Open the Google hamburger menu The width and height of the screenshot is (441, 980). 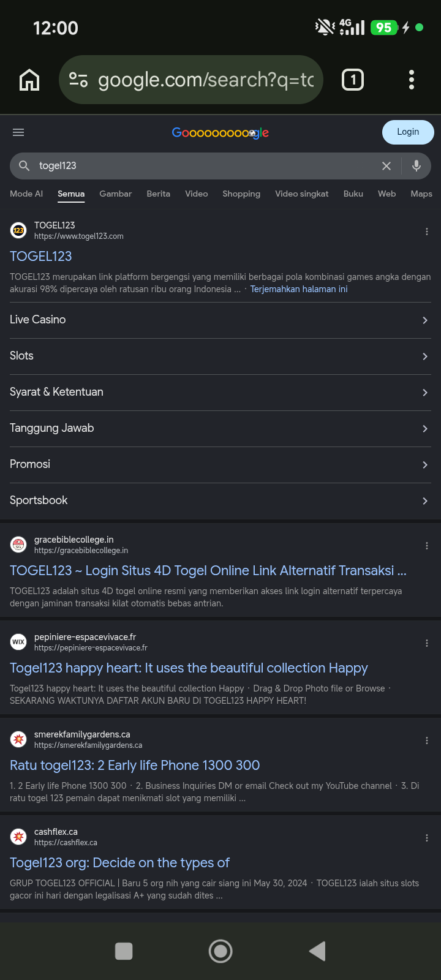click(x=18, y=132)
